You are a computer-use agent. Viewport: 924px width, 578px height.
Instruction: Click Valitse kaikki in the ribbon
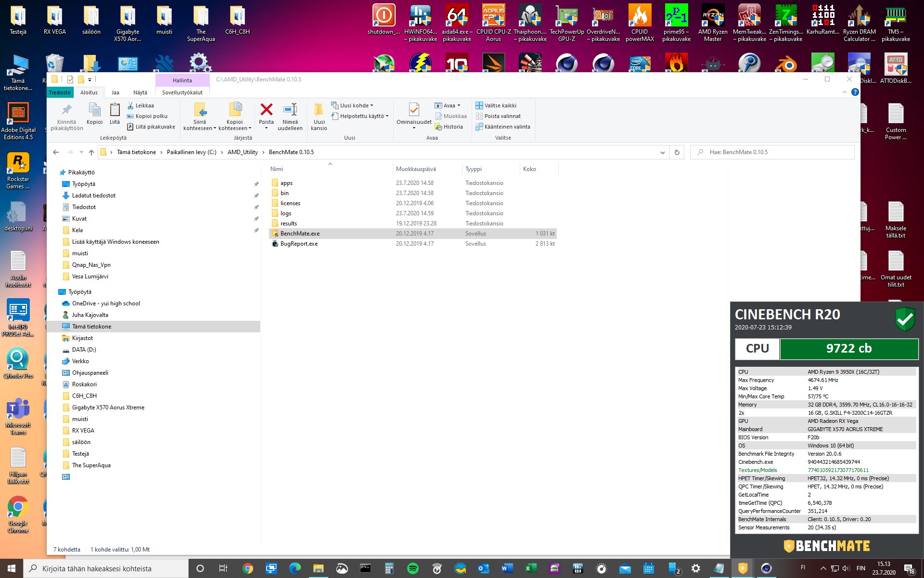496,105
